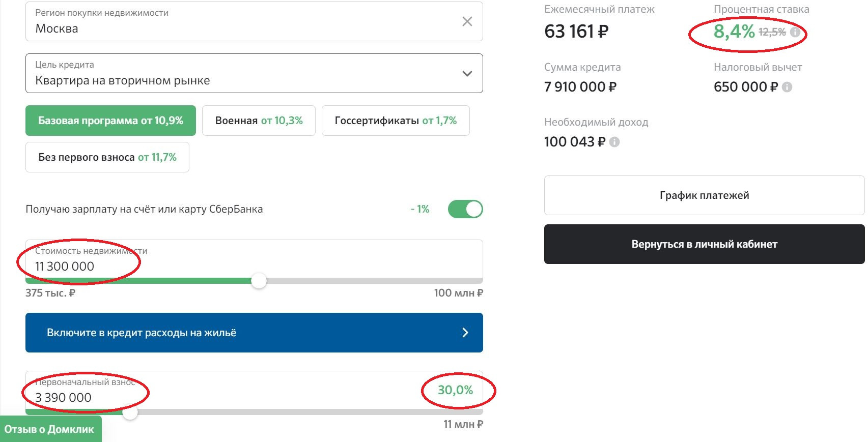Open Включите в кредит расходы на жильё banner
868x442 pixels.
tap(254, 333)
